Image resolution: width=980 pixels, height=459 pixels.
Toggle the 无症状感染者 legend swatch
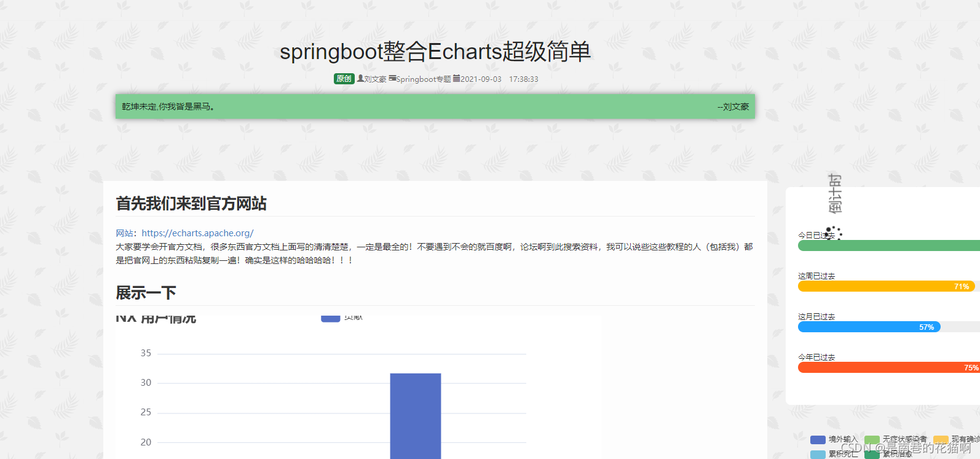click(x=872, y=440)
